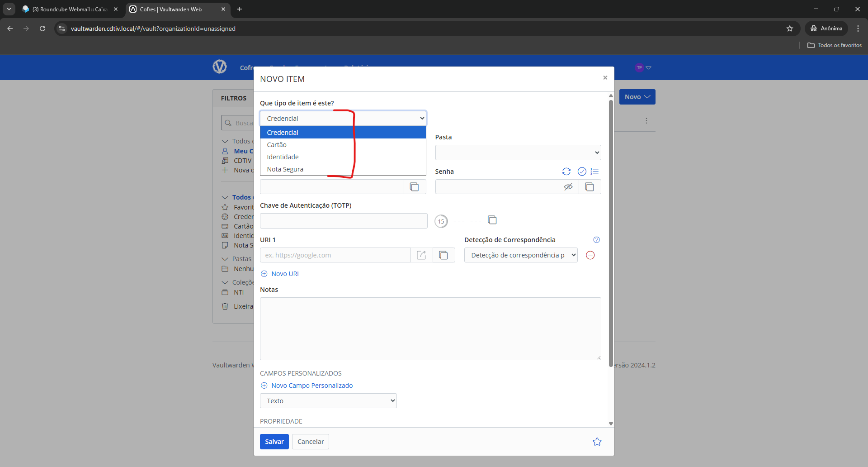Bookmark this page with the star

click(x=789, y=29)
